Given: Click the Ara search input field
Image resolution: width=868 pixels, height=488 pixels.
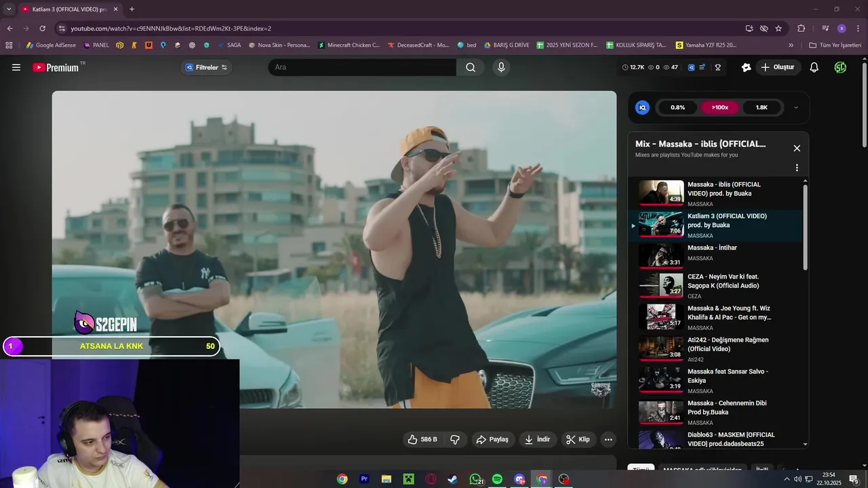Looking at the screenshot, I should pyautogui.click(x=362, y=67).
